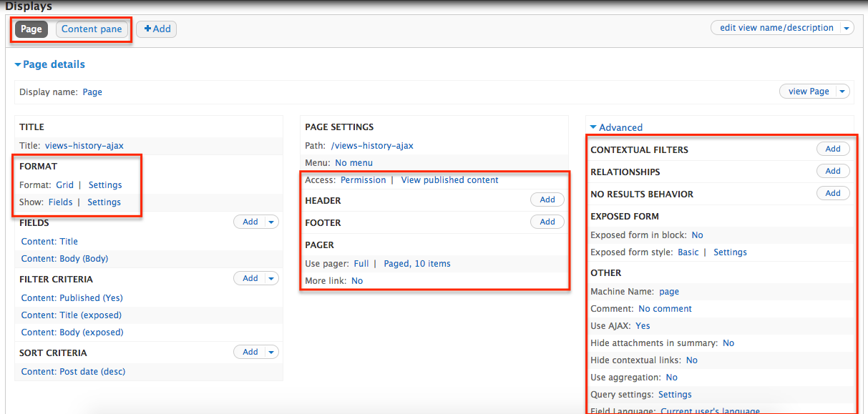Switch to the Content pane display tab
The height and width of the screenshot is (414, 868).
pyautogui.click(x=92, y=29)
